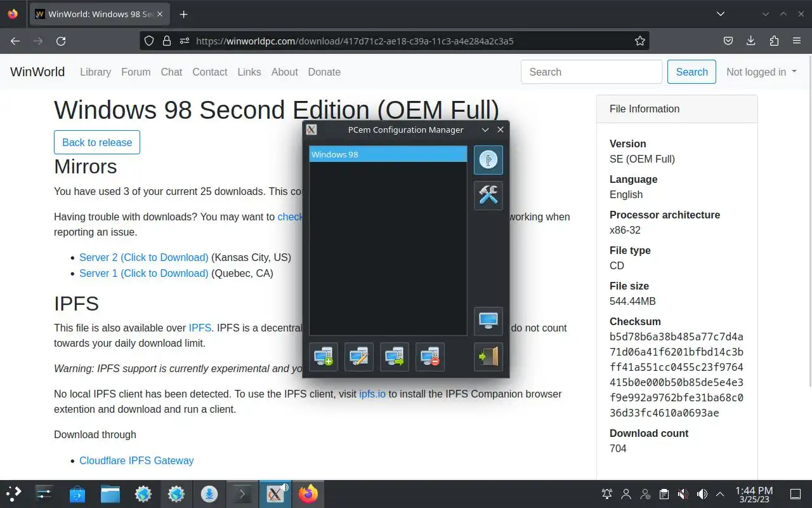
Task: Select the Windows 98 entry in PCem list
Action: (x=388, y=154)
